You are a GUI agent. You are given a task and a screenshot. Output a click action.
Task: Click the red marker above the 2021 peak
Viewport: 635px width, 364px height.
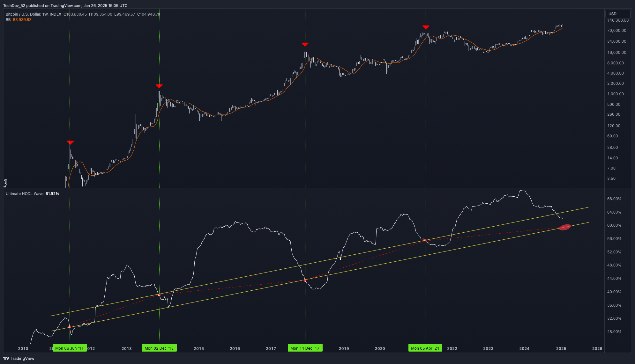coord(425,27)
